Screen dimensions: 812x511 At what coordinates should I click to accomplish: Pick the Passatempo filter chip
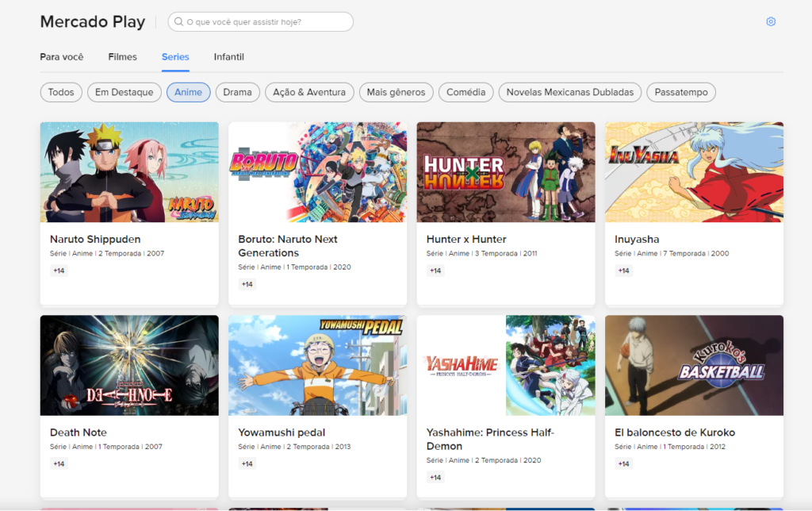(x=681, y=92)
